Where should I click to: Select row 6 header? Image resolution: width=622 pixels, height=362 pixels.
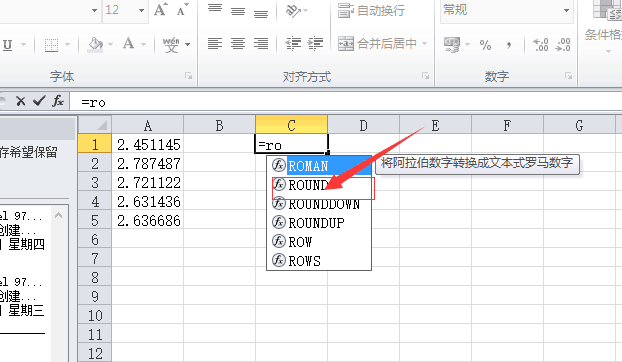click(x=95, y=240)
